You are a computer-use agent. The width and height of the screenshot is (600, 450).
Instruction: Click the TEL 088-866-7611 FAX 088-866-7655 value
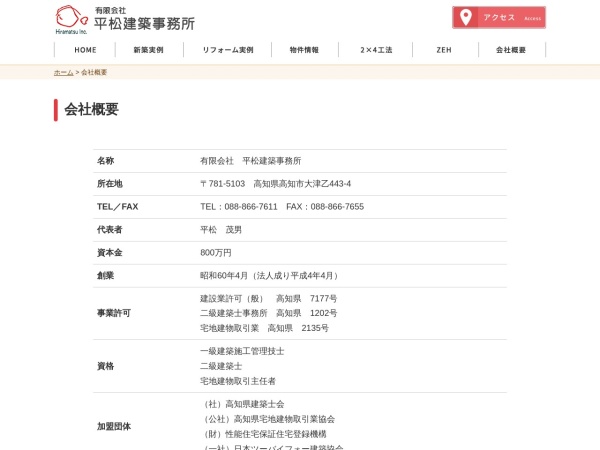click(282, 207)
